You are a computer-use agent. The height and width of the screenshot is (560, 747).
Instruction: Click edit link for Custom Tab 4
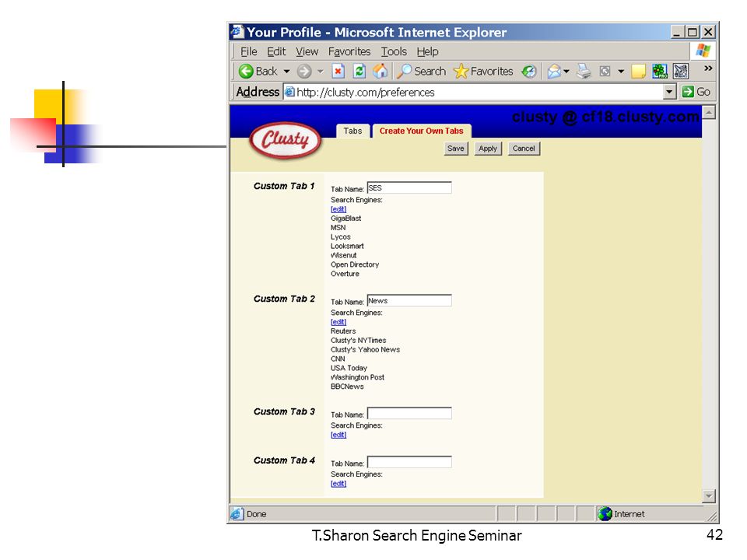(338, 483)
